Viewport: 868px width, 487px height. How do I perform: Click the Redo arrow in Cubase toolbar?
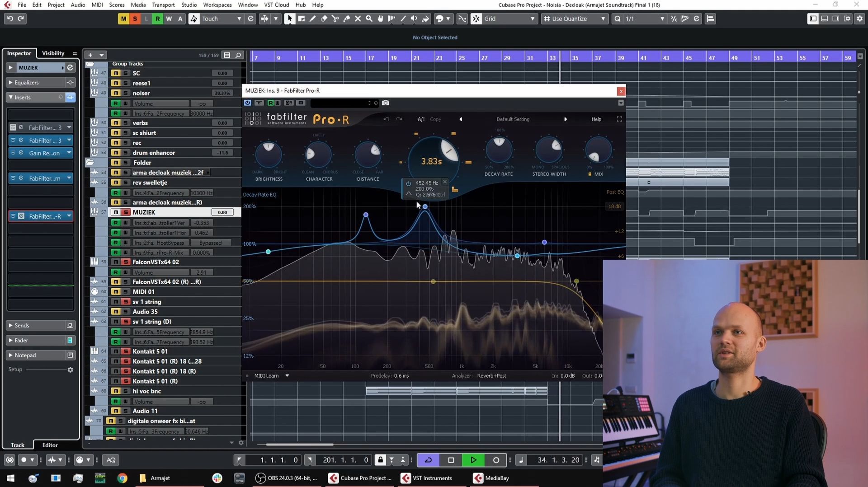[21, 19]
